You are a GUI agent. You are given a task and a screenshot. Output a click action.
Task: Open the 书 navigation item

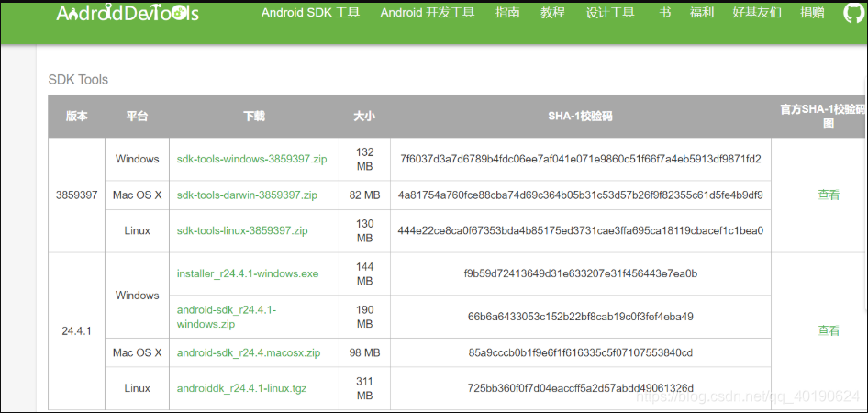click(x=665, y=13)
